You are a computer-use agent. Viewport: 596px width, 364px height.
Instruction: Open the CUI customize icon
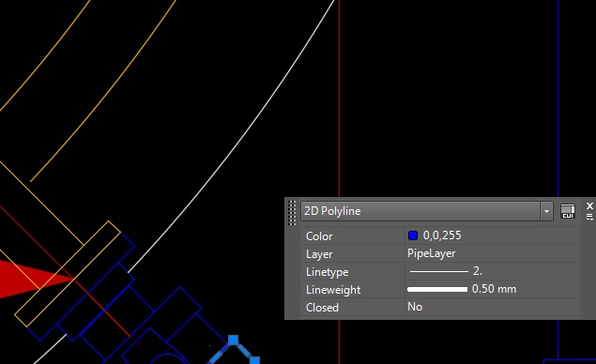(x=568, y=211)
